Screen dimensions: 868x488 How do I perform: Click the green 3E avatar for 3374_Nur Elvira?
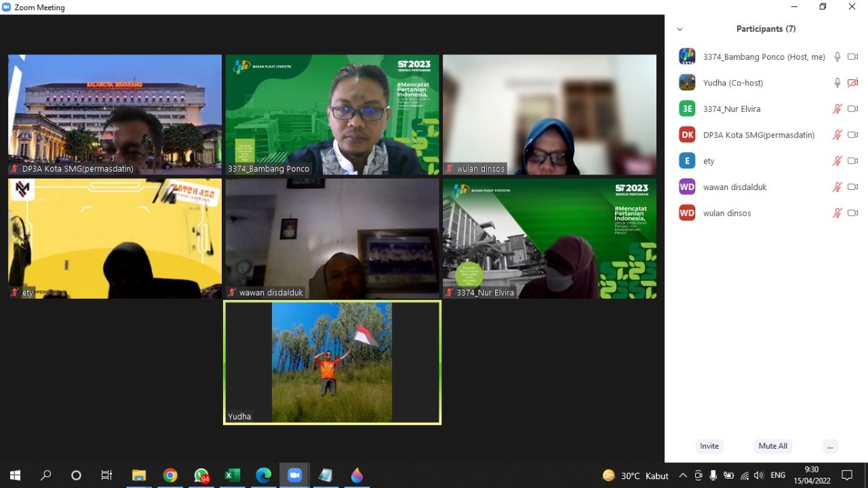point(687,109)
